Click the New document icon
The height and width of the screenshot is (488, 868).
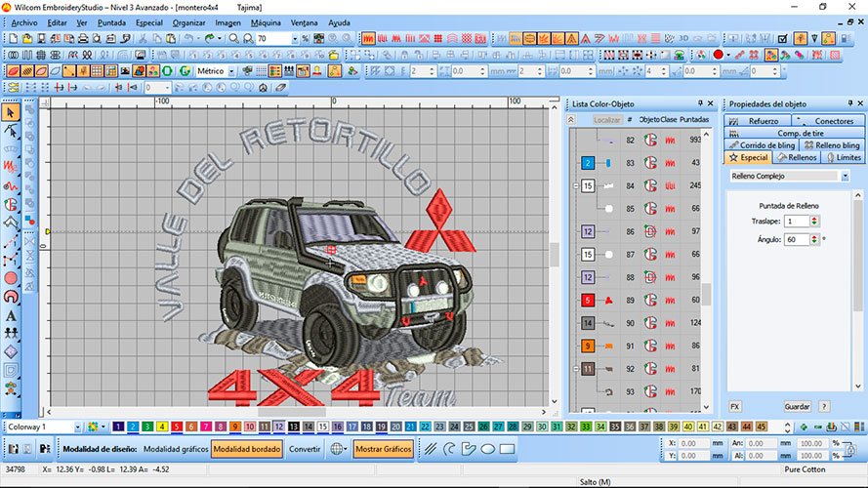12,38
